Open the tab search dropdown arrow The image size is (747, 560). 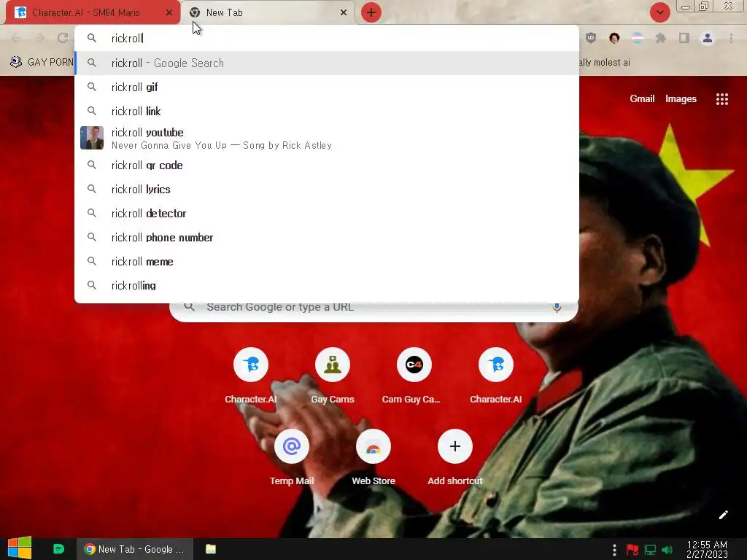pos(659,12)
